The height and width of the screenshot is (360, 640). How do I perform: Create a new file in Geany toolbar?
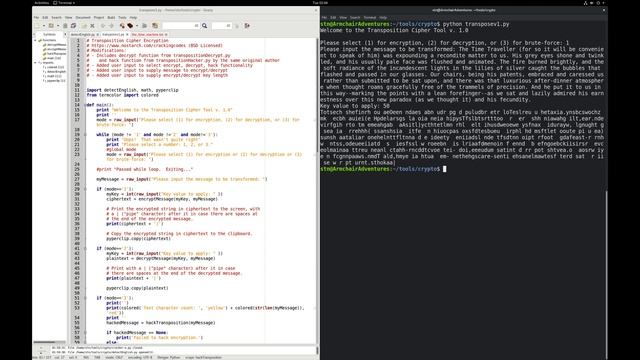pos(37,26)
